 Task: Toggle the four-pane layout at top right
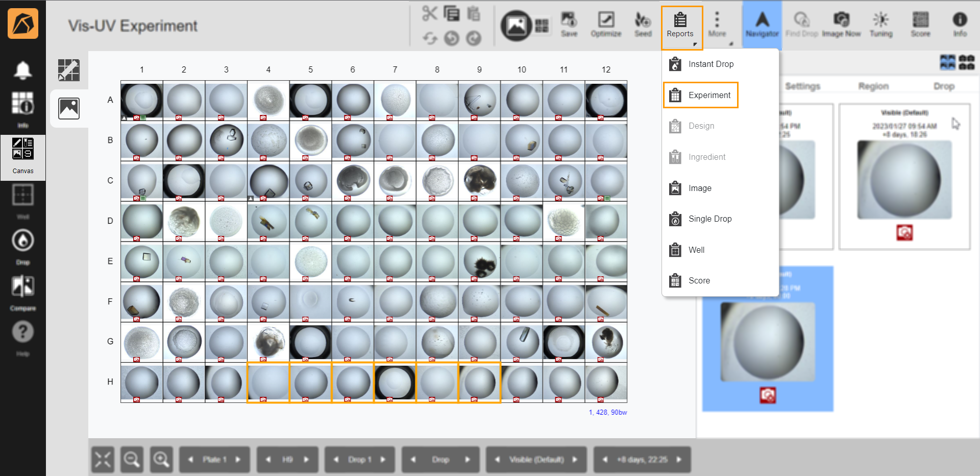948,62
